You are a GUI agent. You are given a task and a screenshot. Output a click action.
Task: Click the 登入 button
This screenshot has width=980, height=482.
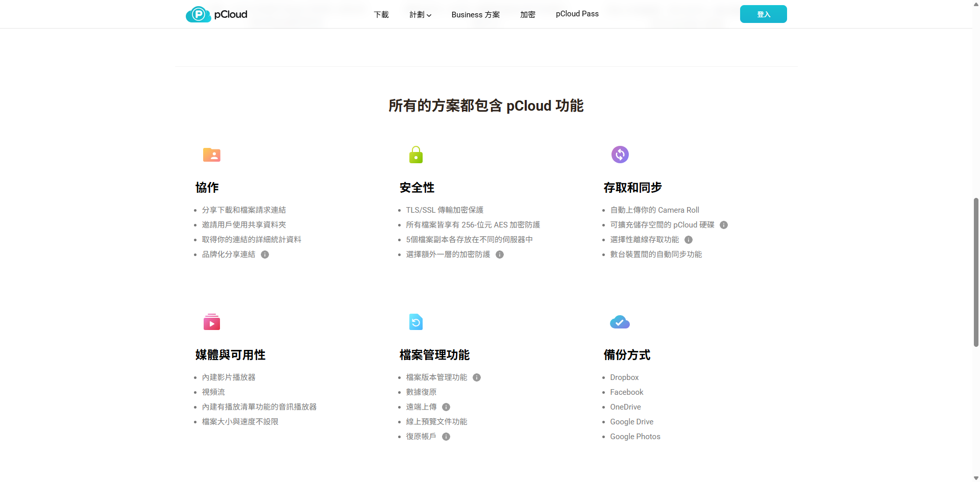pos(764,14)
